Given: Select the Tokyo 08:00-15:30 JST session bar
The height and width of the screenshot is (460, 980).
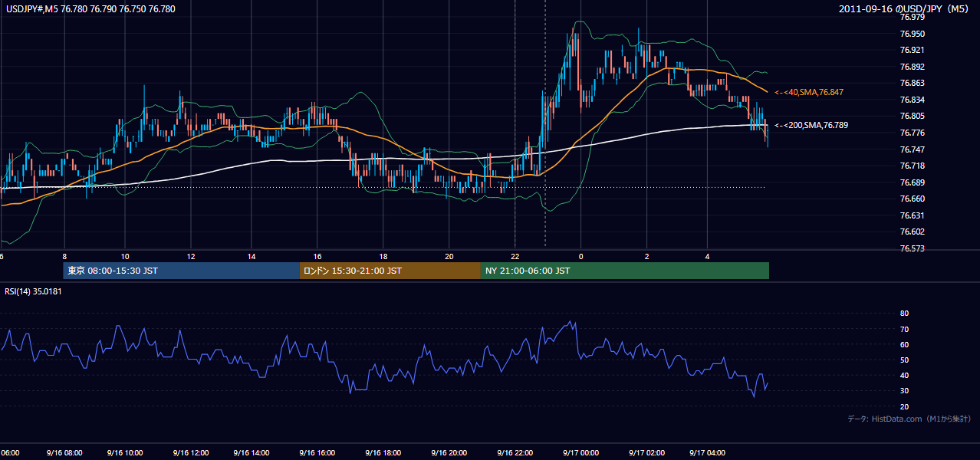Looking at the screenshot, I should click(x=181, y=271).
